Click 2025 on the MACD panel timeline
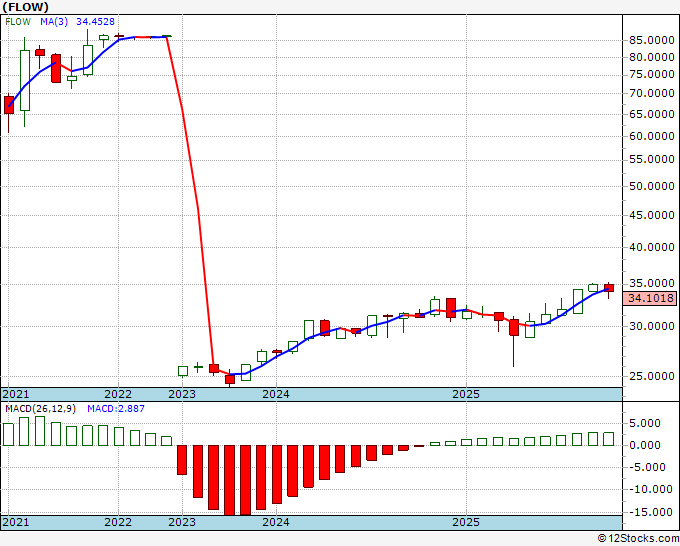The image size is (680, 546). (466, 522)
